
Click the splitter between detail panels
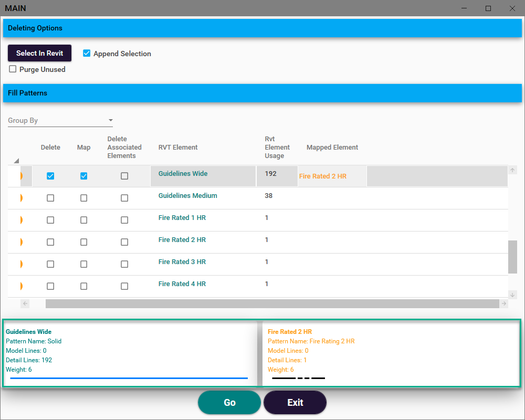[x=260, y=353]
